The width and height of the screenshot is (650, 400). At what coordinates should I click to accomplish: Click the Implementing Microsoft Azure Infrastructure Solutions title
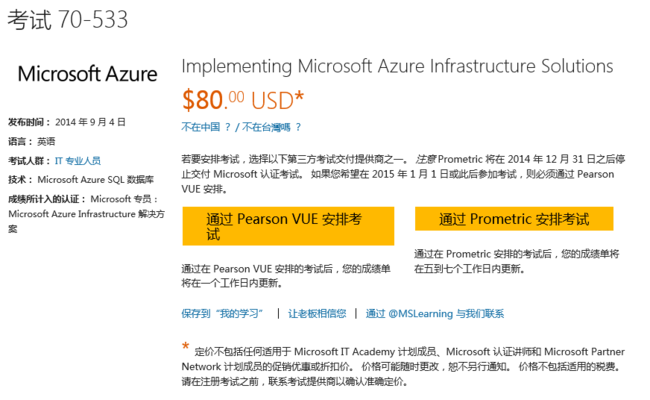(397, 66)
